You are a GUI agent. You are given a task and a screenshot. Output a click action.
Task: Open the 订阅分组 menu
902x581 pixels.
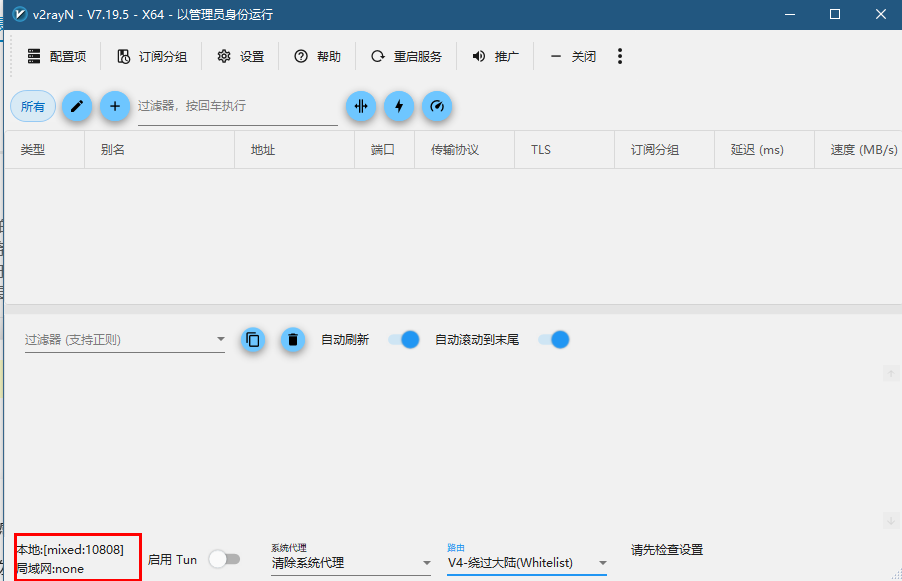tap(152, 56)
